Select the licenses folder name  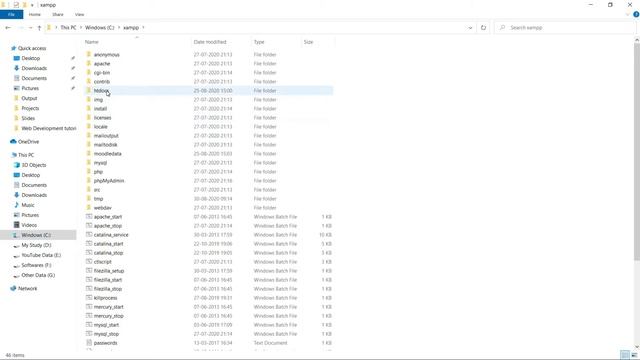point(102,118)
